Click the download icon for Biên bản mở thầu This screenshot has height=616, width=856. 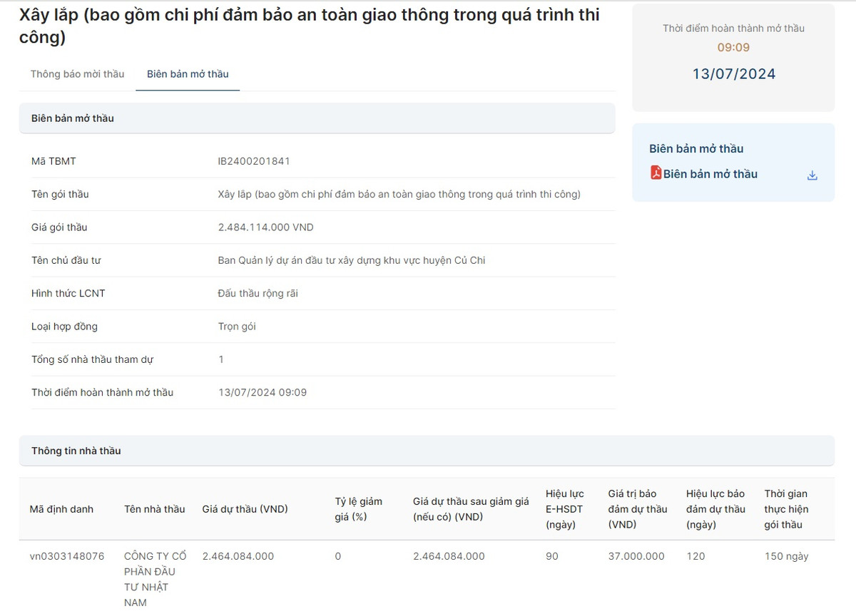tap(812, 175)
